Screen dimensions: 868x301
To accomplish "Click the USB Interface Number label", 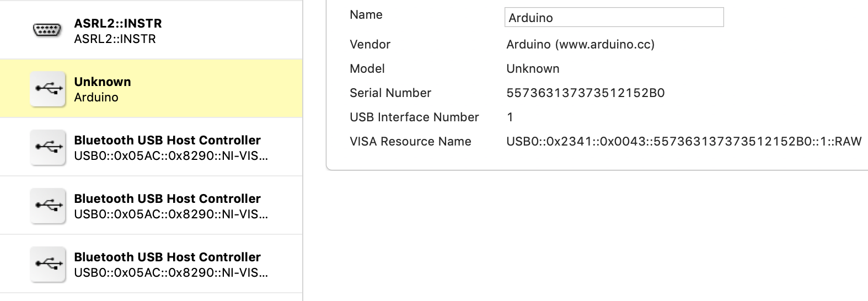I will 414,117.
